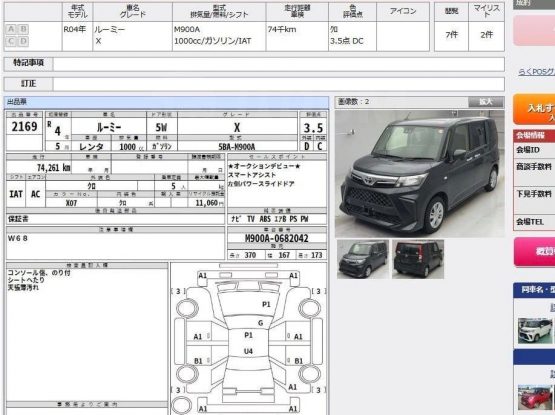555x415 pixels.
Task: Click the 画像数：2 image count label
Action: click(353, 102)
